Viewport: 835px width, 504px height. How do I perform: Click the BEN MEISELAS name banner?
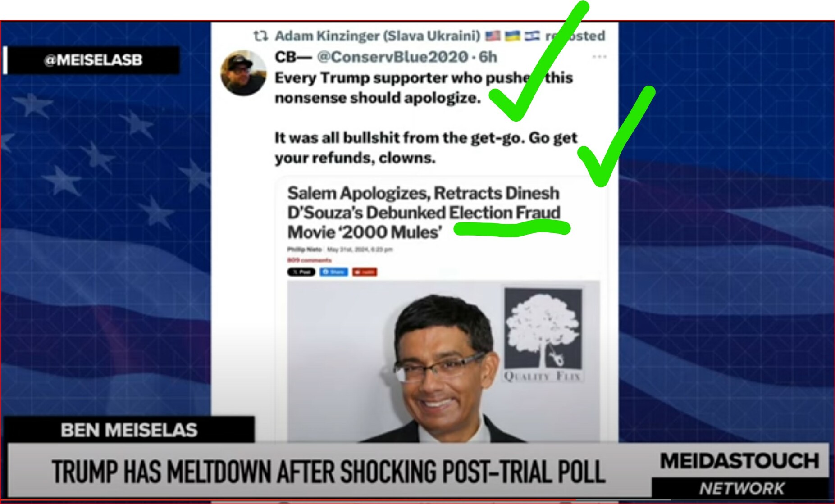click(129, 430)
